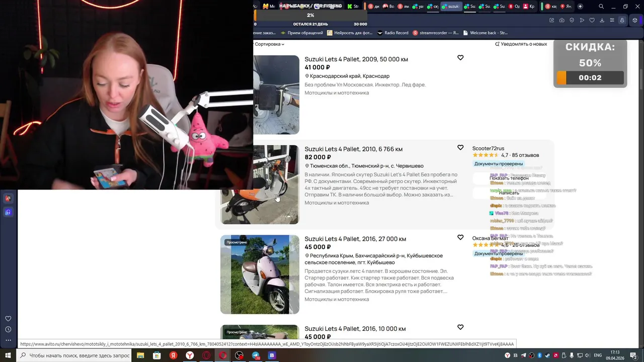
Task: Open the heart bookmarks icon in address bar
Action: coord(592,20)
